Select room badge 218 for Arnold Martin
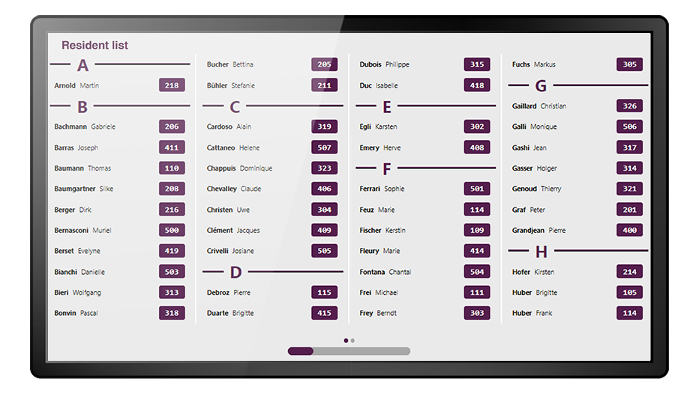Screen dimensions: 690x399 (172, 85)
